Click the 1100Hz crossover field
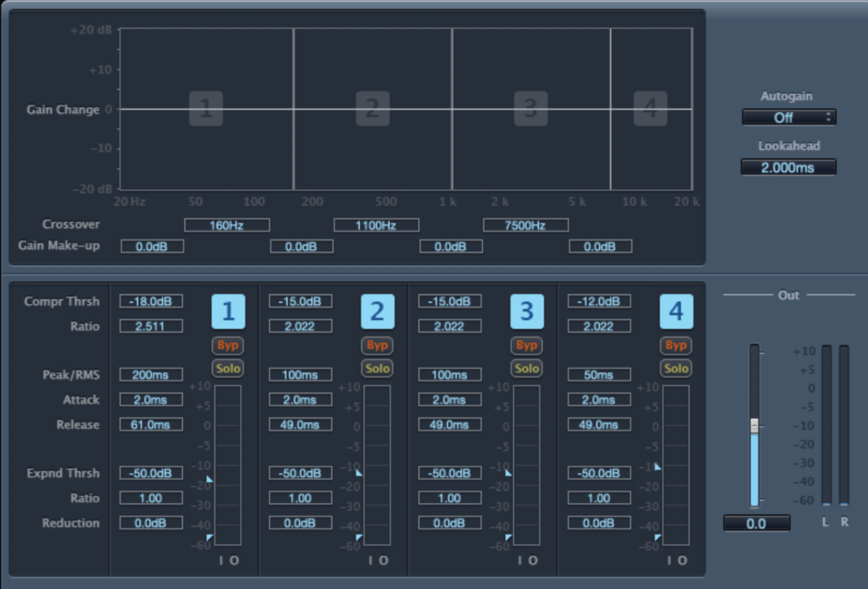 [376, 225]
